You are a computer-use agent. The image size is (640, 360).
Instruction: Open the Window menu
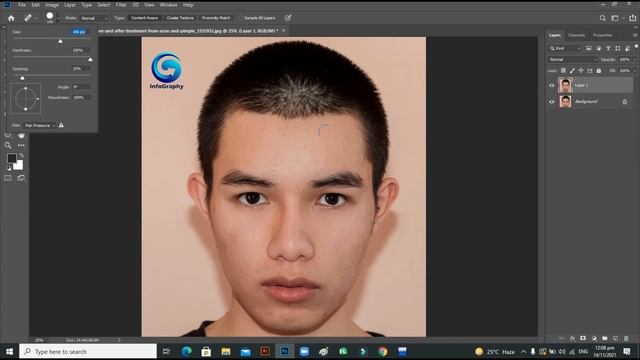click(169, 5)
